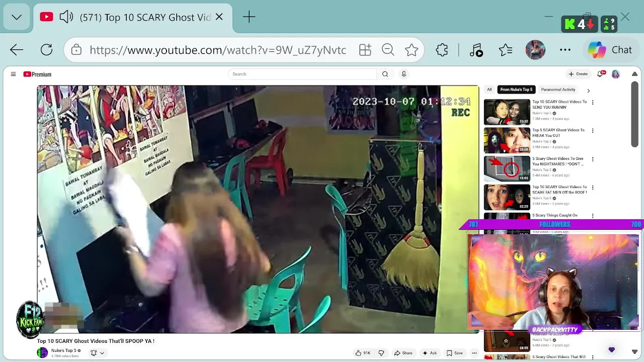Open title 'Top 10 SCARY Ghost Videos To SEND YOU RUNNIN'

pos(559,105)
